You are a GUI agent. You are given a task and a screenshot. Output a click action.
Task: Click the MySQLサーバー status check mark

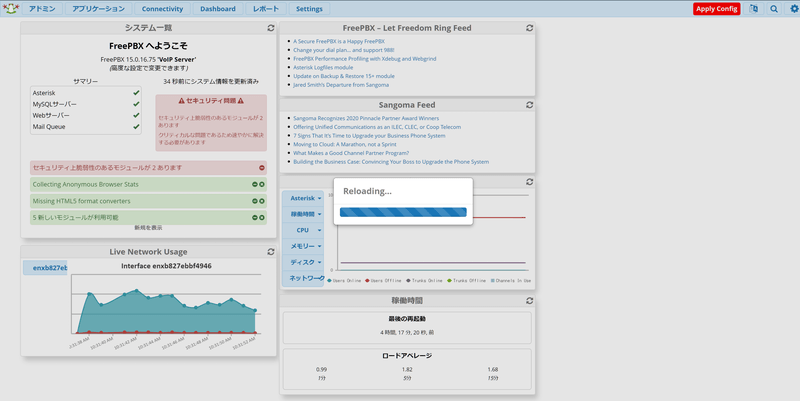pyautogui.click(x=136, y=104)
